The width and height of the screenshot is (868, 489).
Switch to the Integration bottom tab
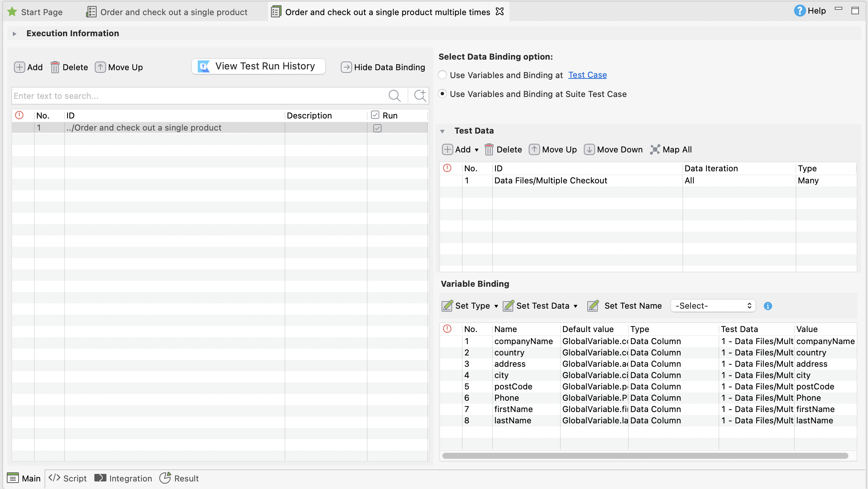click(x=123, y=478)
